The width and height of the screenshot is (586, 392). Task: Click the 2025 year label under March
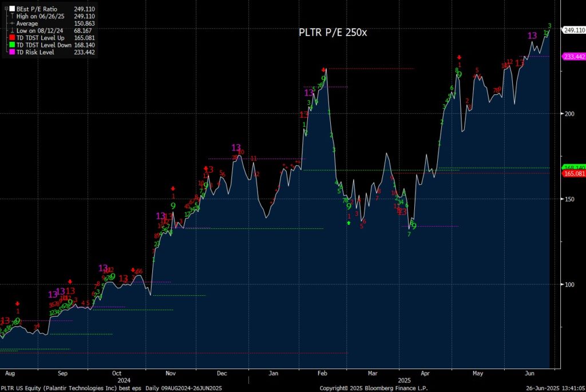pos(405,381)
